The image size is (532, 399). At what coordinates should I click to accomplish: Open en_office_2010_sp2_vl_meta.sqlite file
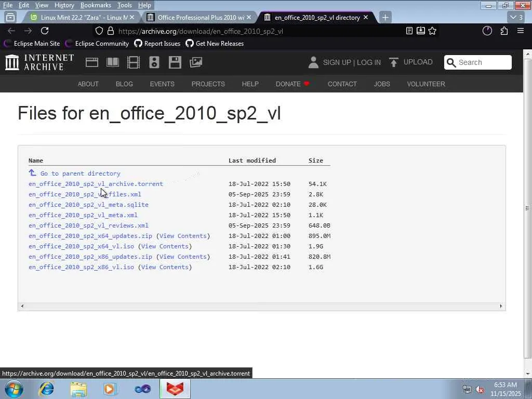(88, 205)
